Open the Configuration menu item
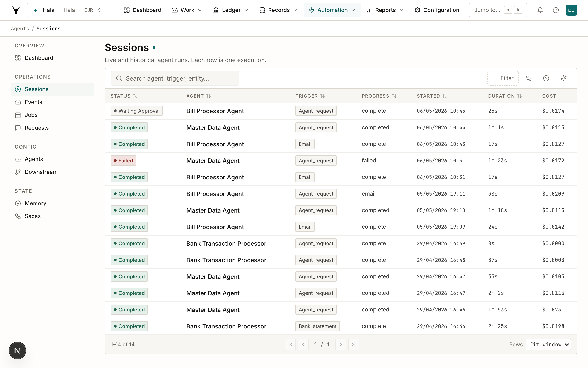The height and width of the screenshot is (368, 588). point(437,10)
